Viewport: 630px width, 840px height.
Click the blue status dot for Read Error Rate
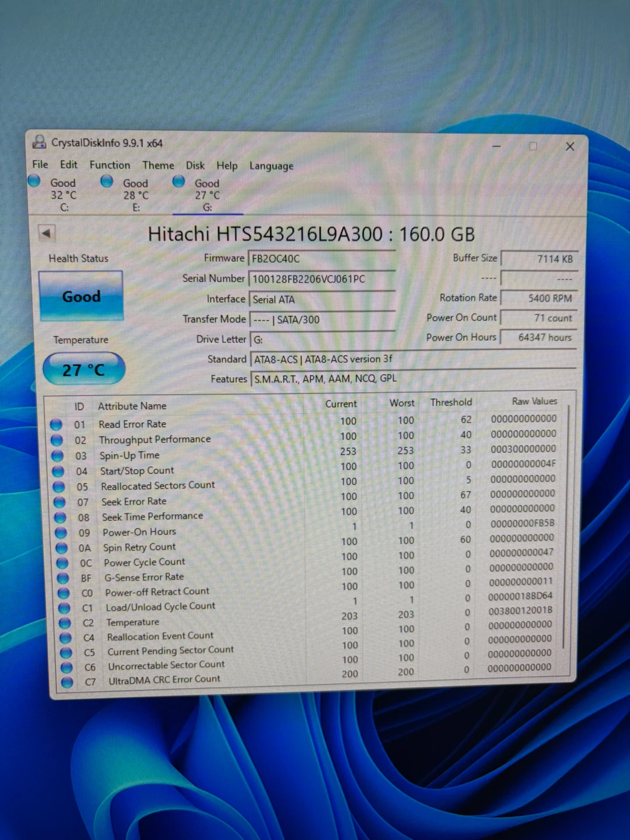[x=56, y=424]
